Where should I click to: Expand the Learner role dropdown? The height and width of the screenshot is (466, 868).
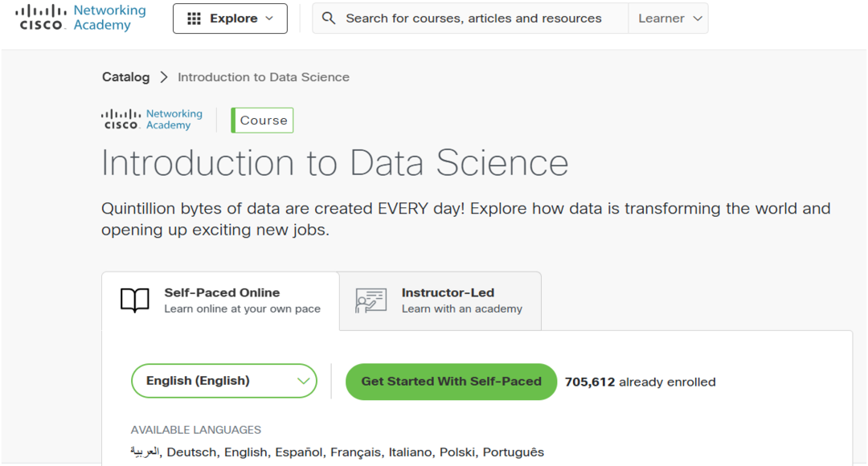670,18
